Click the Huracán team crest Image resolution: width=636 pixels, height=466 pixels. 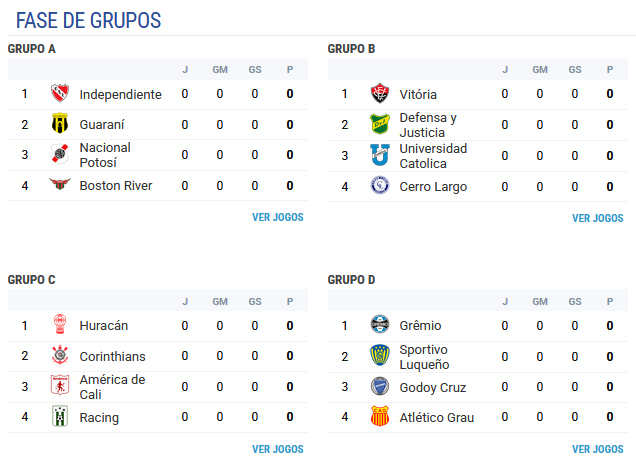point(60,325)
